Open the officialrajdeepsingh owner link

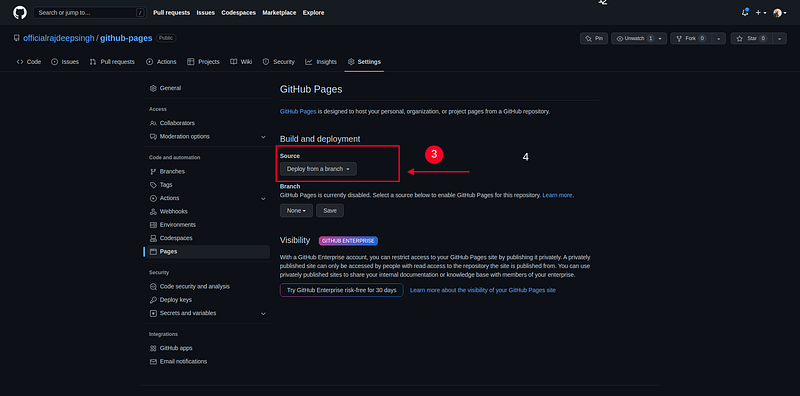pos(59,38)
